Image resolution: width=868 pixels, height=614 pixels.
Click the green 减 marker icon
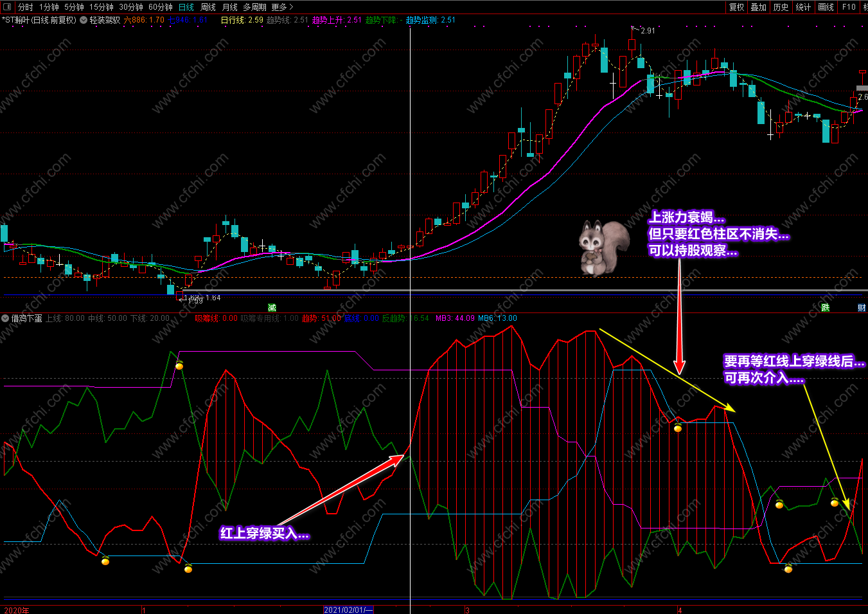[x=272, y=308]
